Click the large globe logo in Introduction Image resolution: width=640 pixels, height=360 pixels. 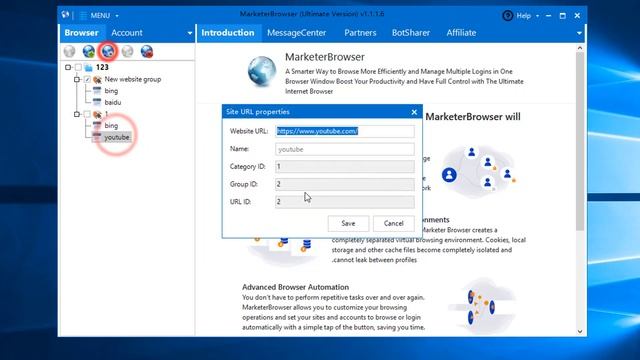[262, 71]
